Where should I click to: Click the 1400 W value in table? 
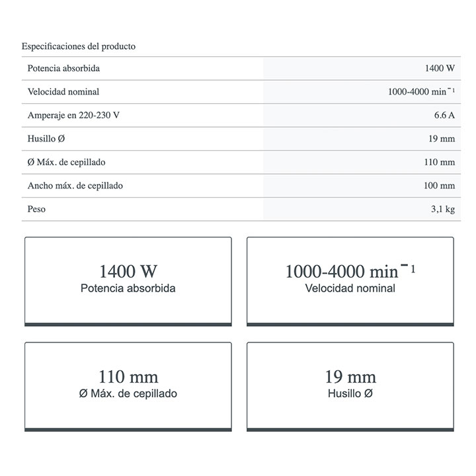pos(440,68)
